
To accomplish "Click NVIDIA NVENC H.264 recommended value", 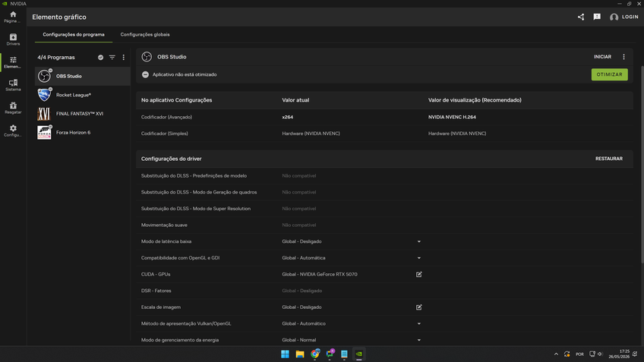I will pyautogui.click(x=452, y=117).
